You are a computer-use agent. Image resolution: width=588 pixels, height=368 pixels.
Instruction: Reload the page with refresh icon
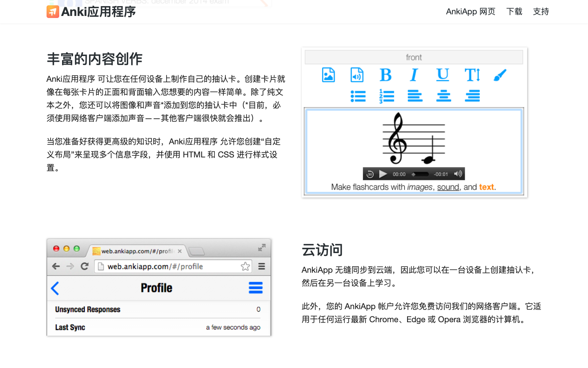point(85,266)
